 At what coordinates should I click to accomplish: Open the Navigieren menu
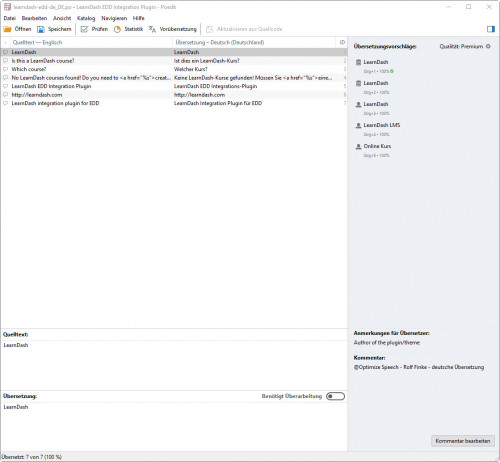click(x=114, y=18)
